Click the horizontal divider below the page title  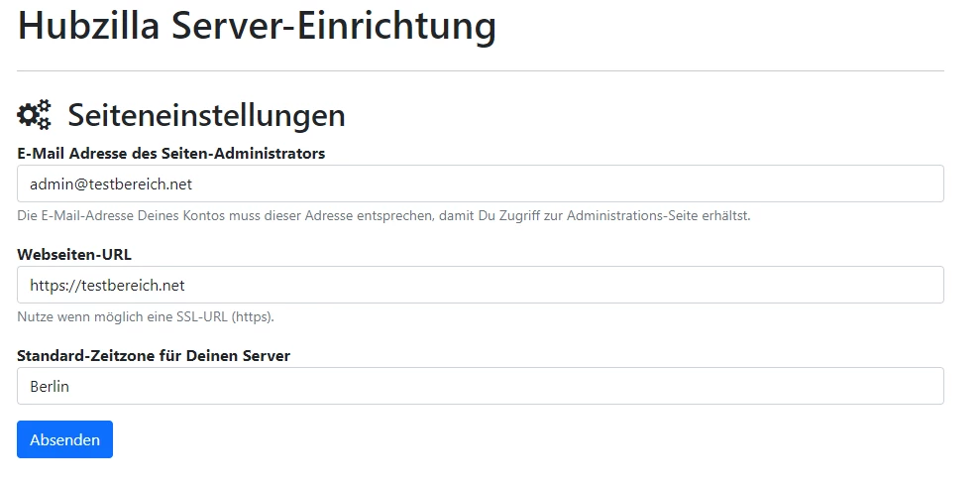[480, 70]
